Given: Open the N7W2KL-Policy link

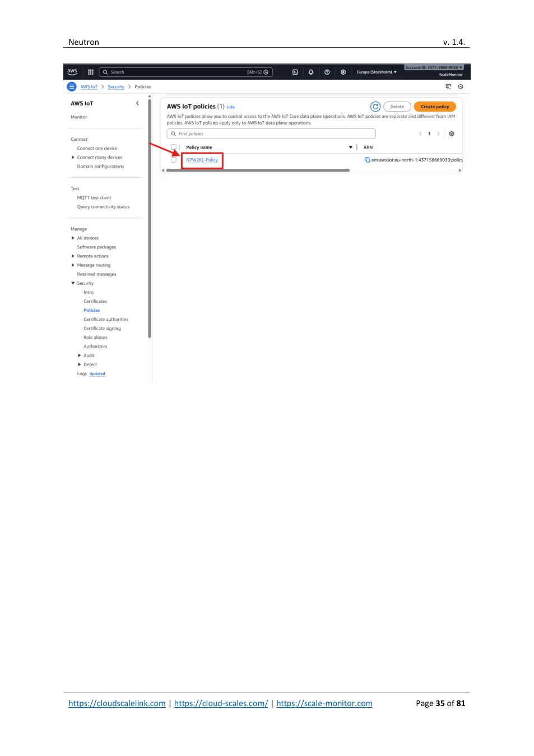Looking at the screenshot, I should (202, 160).
